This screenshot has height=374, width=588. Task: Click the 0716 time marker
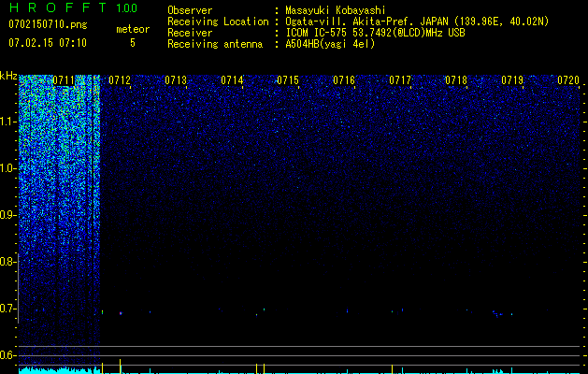click(344, 80)
